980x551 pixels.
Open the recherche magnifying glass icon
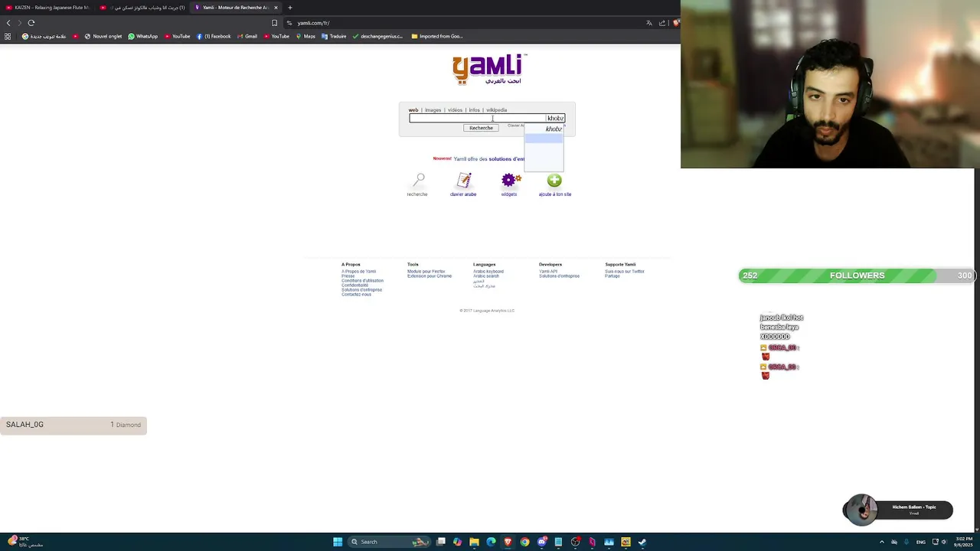pyautogui.click(x=418, y=181)
